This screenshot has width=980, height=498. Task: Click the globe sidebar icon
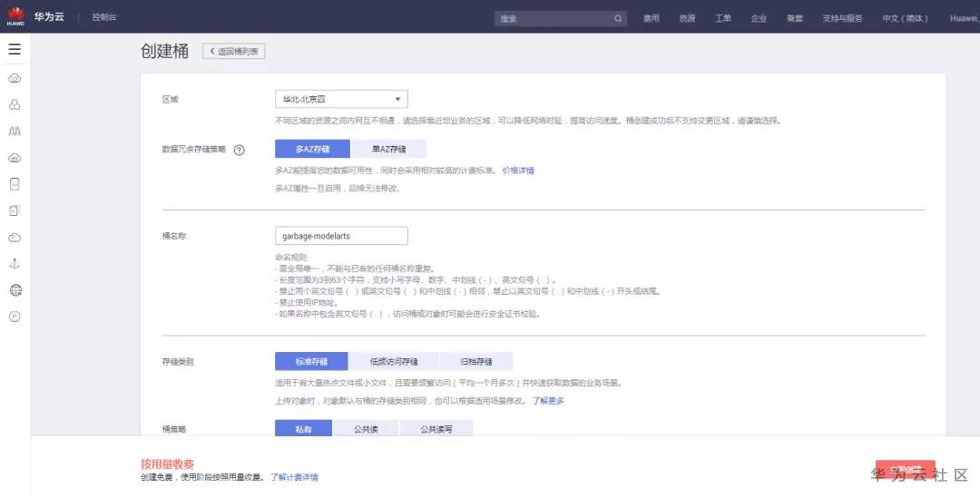coord(15,290)
